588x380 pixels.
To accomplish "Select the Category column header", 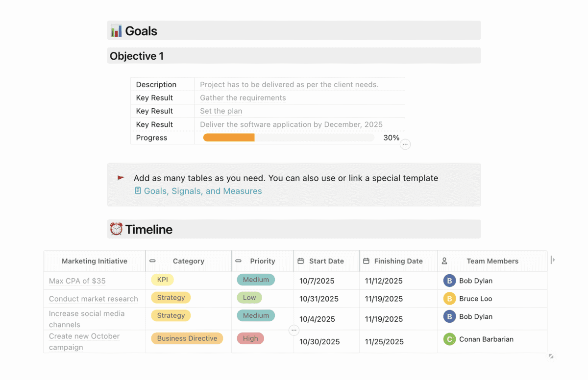I will point(189,261).
